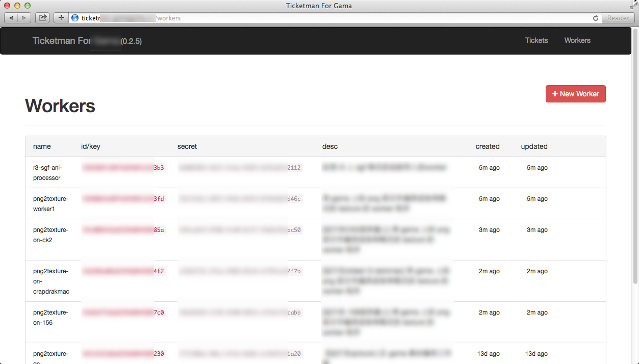Switch to the Workers section

pos(577,40)
